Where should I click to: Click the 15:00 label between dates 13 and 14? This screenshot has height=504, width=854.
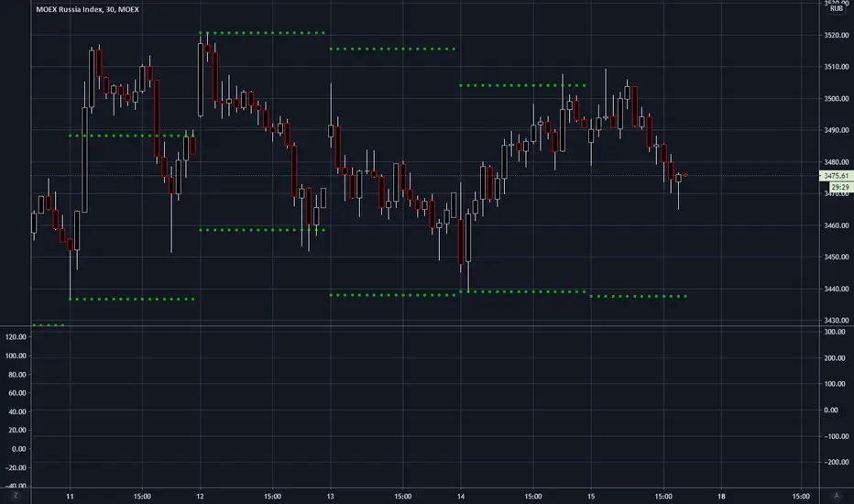(403, 497)
